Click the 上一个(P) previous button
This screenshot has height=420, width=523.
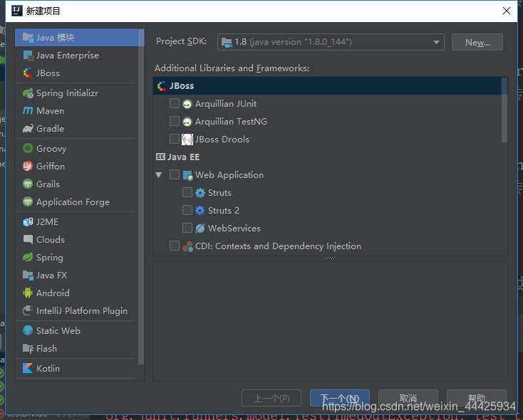[271, 398]
